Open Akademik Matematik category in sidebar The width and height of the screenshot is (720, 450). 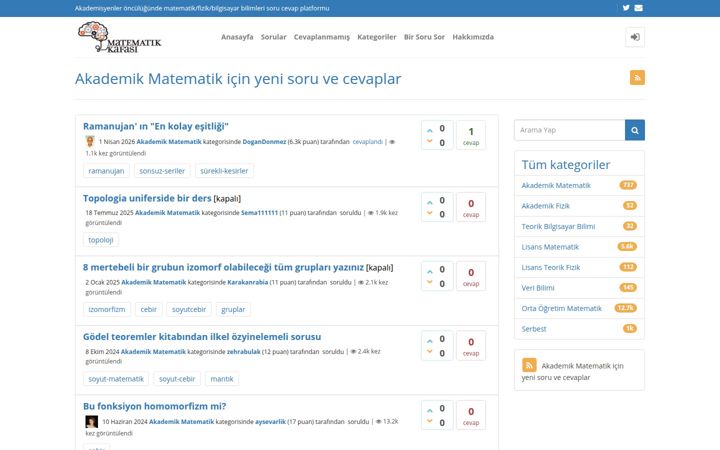(556, 186)
